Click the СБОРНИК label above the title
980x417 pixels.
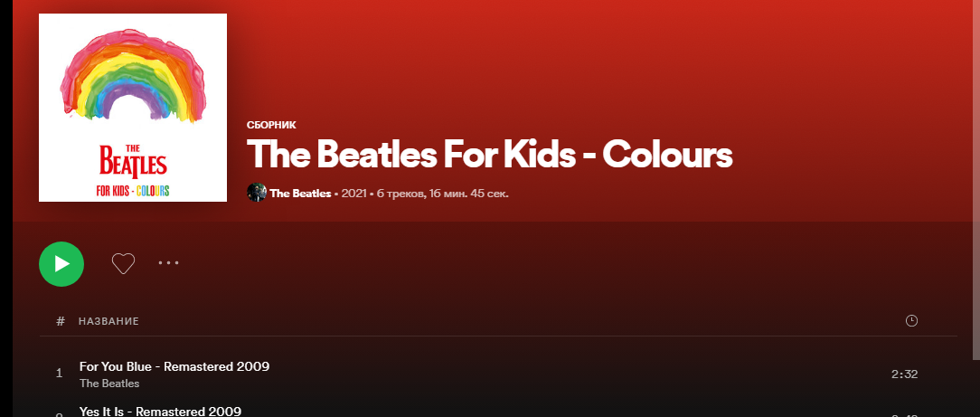click(x=271, y=125)
